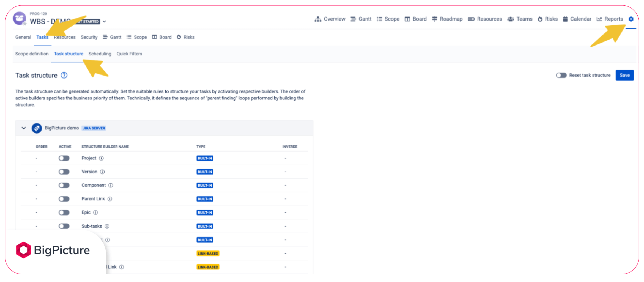This screenshot has height=282, width=644.
Task: Click the Task structure help question-mark icon
Action: pos(64,75)
